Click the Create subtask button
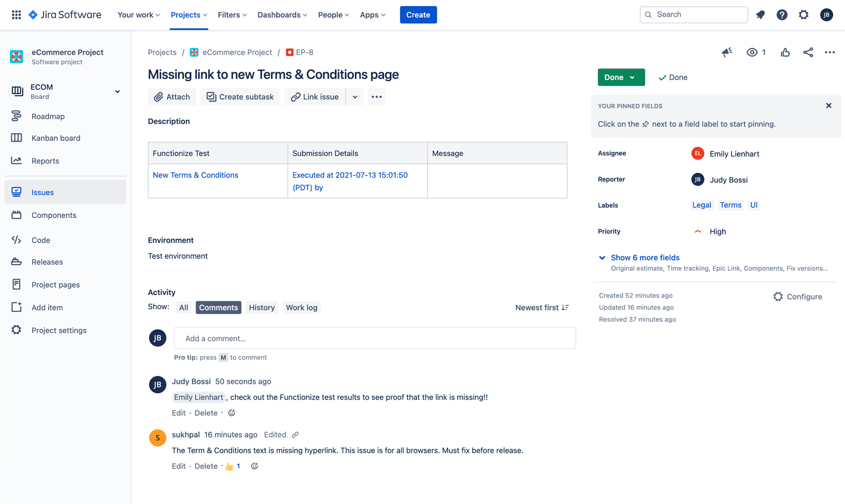Screen dimensions: 845x504 coord(240,96)
